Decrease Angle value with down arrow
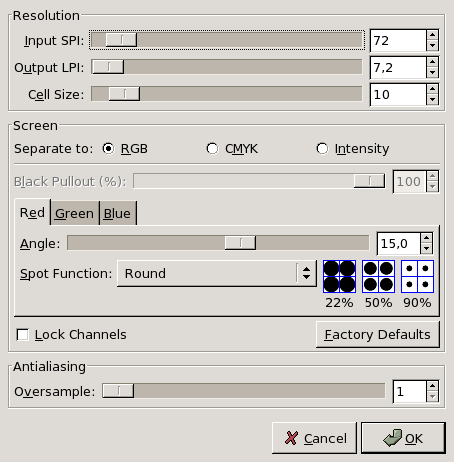This screenshot has height=462, width=454. [x=426, y=249]
